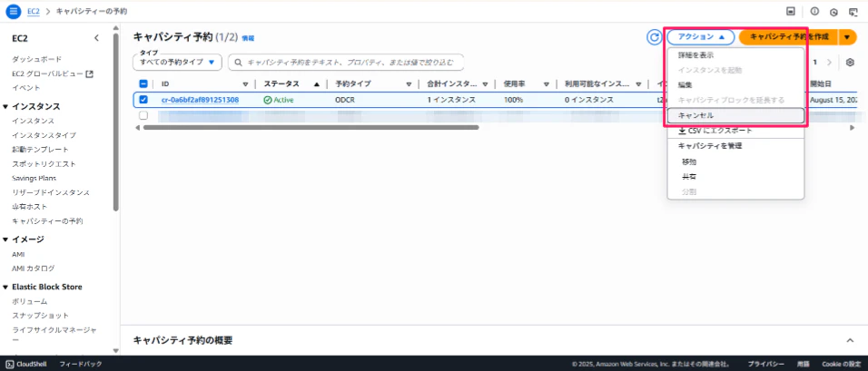
Task: Select CSV にエクスポート menu item
Action: point(735,131)
